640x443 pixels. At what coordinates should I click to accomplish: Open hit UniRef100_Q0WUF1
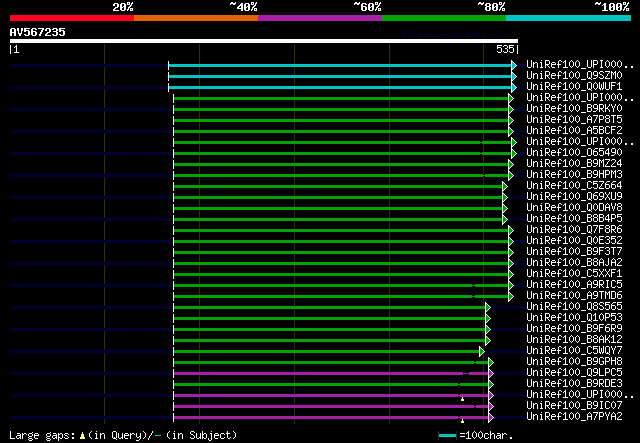tap(574, 87)
